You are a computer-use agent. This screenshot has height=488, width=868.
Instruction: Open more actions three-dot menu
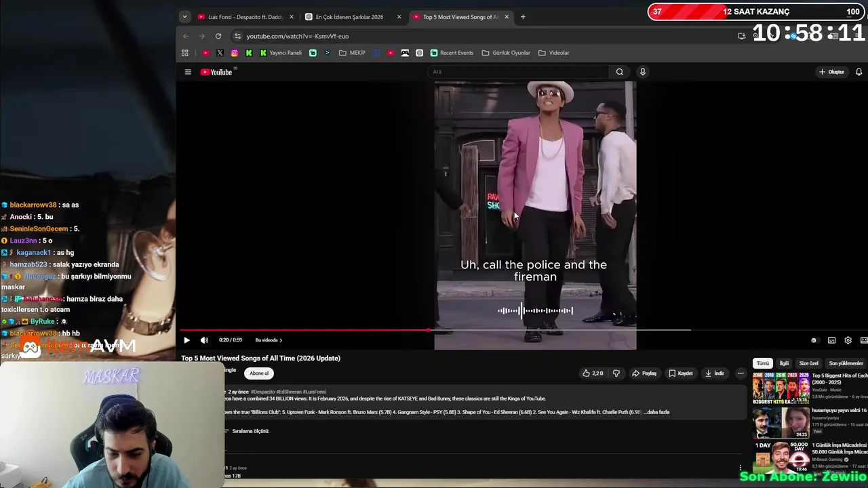tap(741, 373)
